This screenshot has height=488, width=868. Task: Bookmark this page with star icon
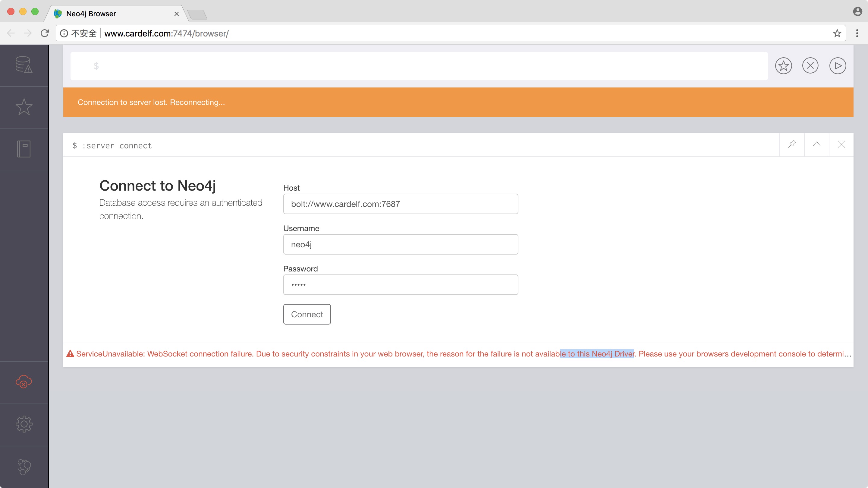[x=837, y=33]
